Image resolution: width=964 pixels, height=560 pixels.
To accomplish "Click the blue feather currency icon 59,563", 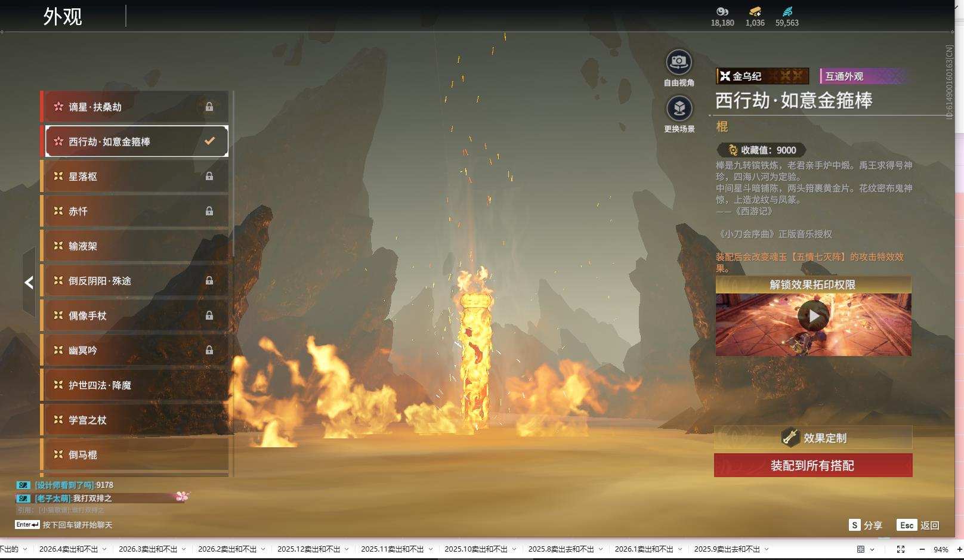I will [787, 11].
